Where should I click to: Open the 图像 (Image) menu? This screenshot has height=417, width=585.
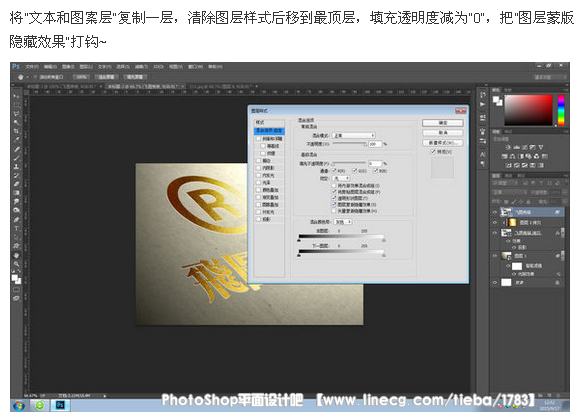[68, 67]
